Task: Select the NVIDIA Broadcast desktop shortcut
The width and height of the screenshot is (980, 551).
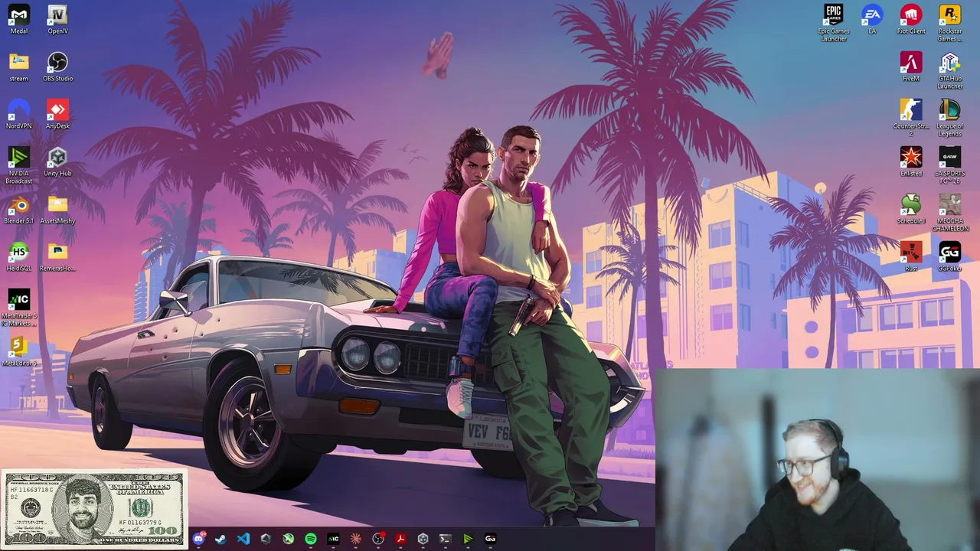Action: 19,166
